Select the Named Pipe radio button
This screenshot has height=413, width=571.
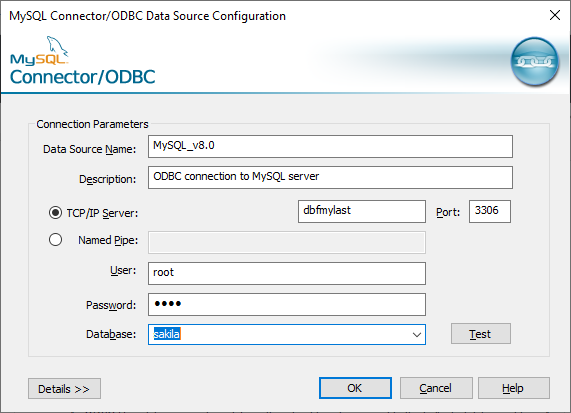click(x=55, y=240)
